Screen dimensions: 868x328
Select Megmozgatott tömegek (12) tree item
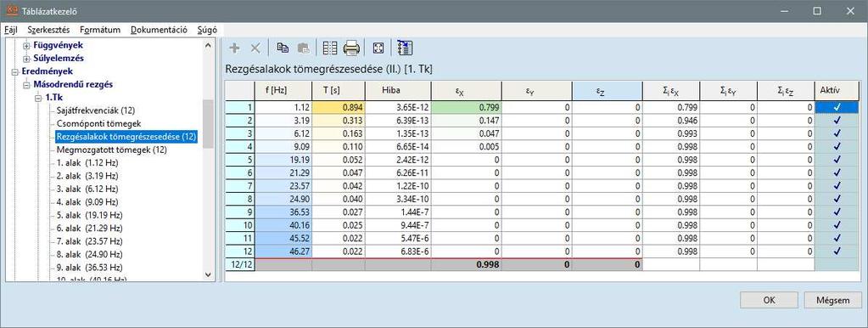112,150
